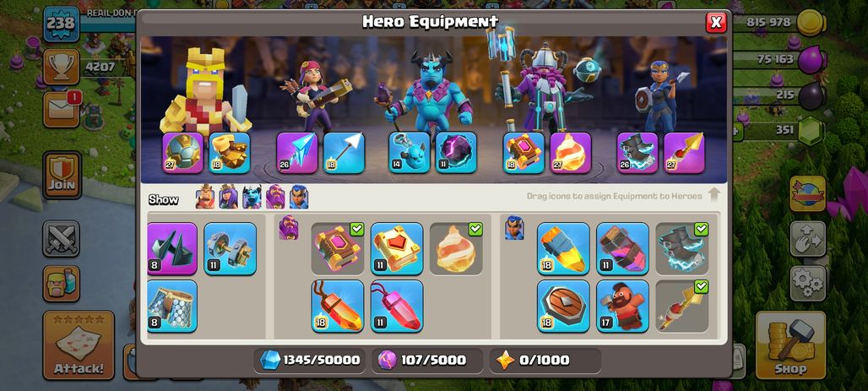Select the level 17 Hog Rider Puppet
Viewport: 868px width, 391px height.
623,307
